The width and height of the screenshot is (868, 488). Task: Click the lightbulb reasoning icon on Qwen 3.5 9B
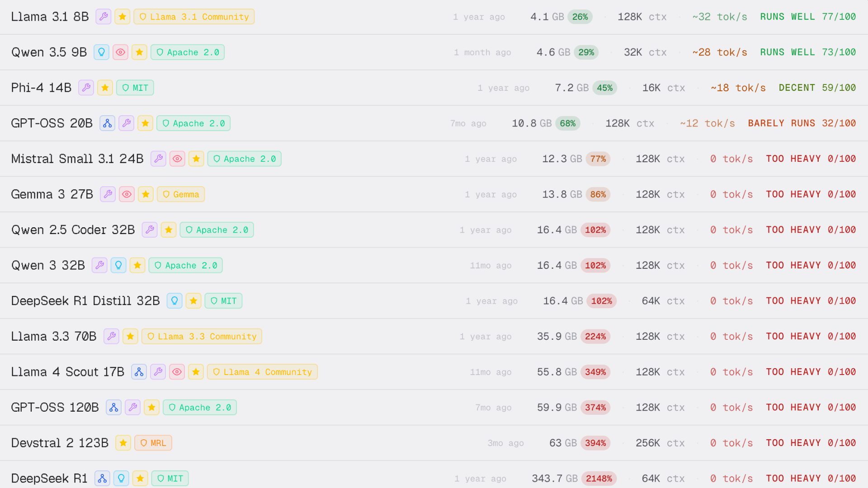[101, 52]
